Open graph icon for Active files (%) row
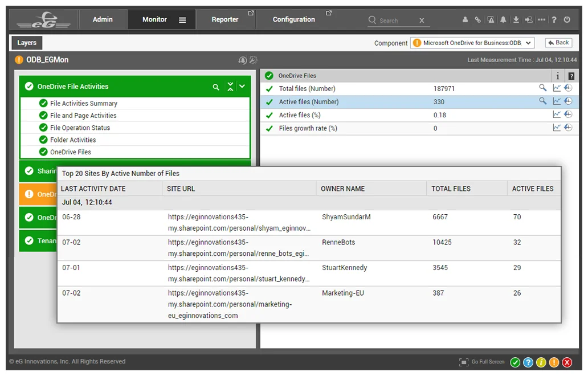Image resolution: width=588 pixels, height=376 pixels. (x=557, y=115)
